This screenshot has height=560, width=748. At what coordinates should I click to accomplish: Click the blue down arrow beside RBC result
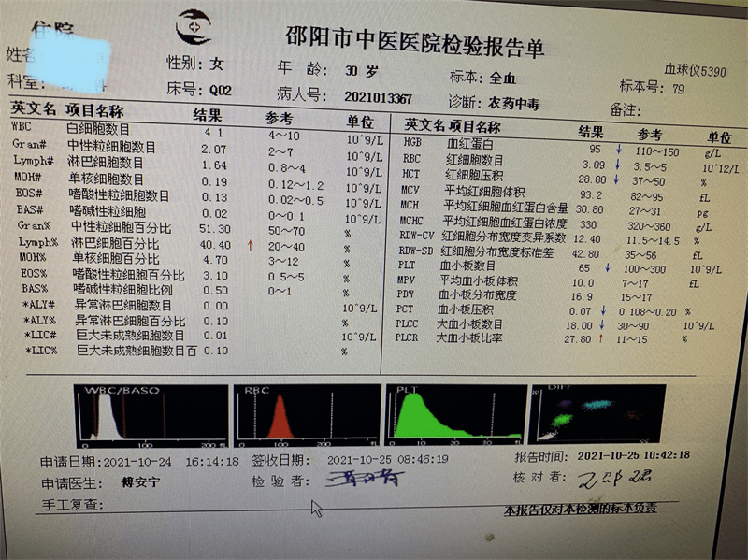coord(616,165)
